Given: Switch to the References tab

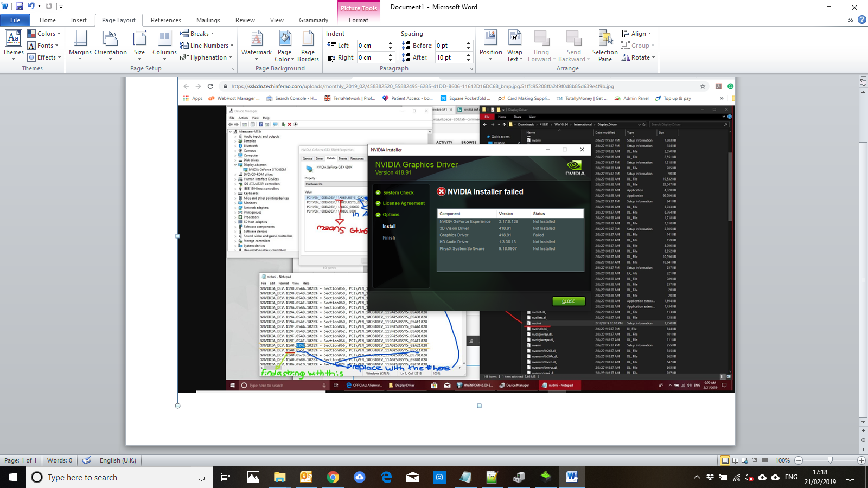Looking at the screenshot, I should click(x=166, y=20).
